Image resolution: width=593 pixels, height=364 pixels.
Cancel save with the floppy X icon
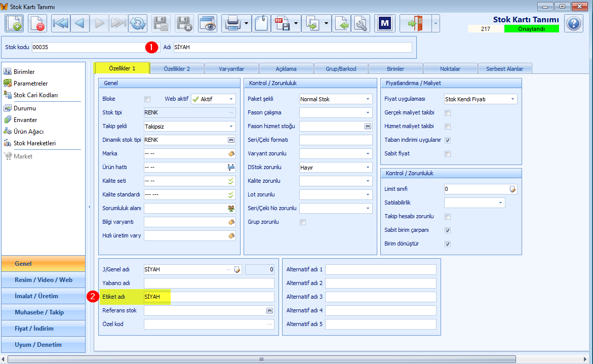click(184, 23)
